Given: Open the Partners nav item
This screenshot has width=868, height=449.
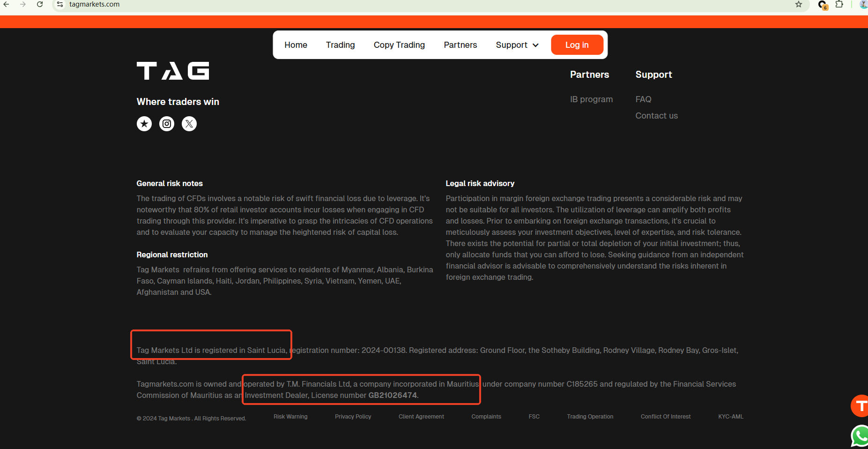Looking at the screenshot, I should [460, 45].
